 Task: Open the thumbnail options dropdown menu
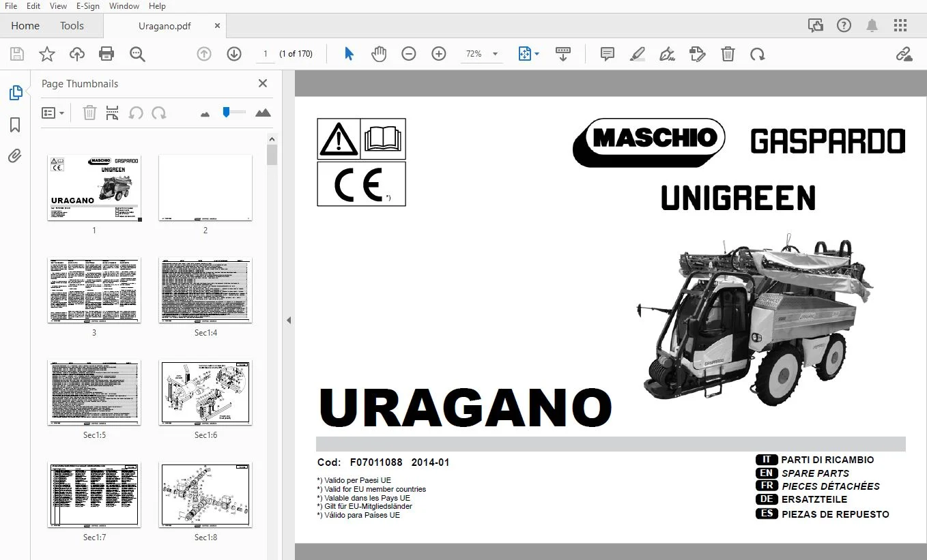[x=53, y=113]
